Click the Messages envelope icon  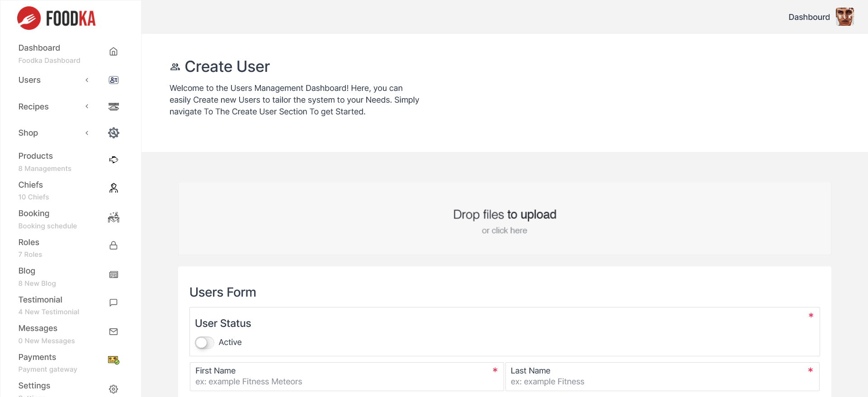point(113,332)
